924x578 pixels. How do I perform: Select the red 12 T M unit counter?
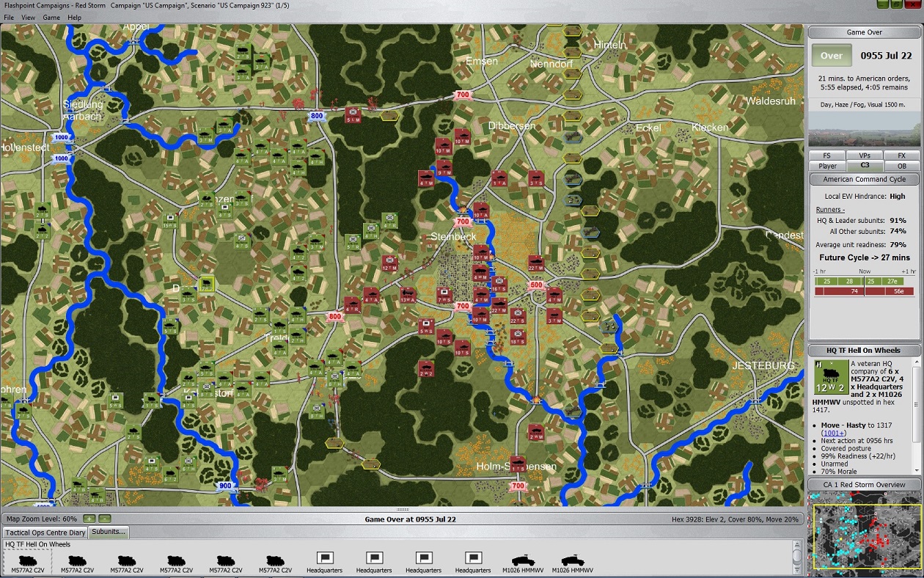[x=389, y=263]
